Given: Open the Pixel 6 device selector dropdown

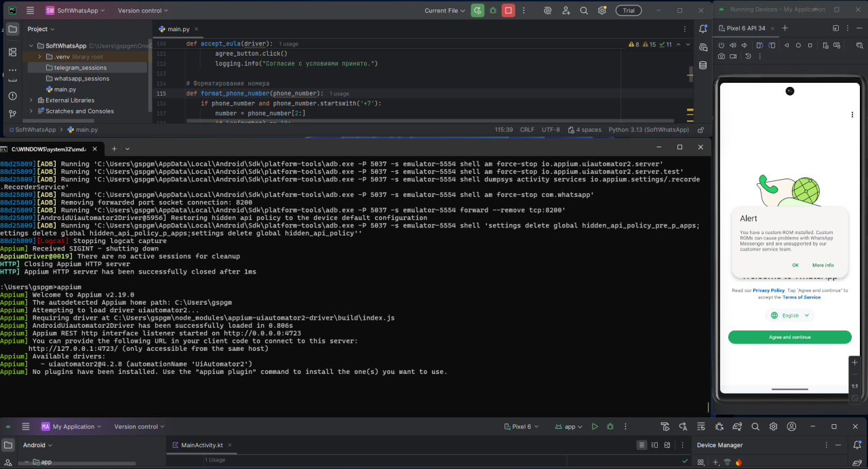Looking at the screenshot, I should click(x=521, y=427).
